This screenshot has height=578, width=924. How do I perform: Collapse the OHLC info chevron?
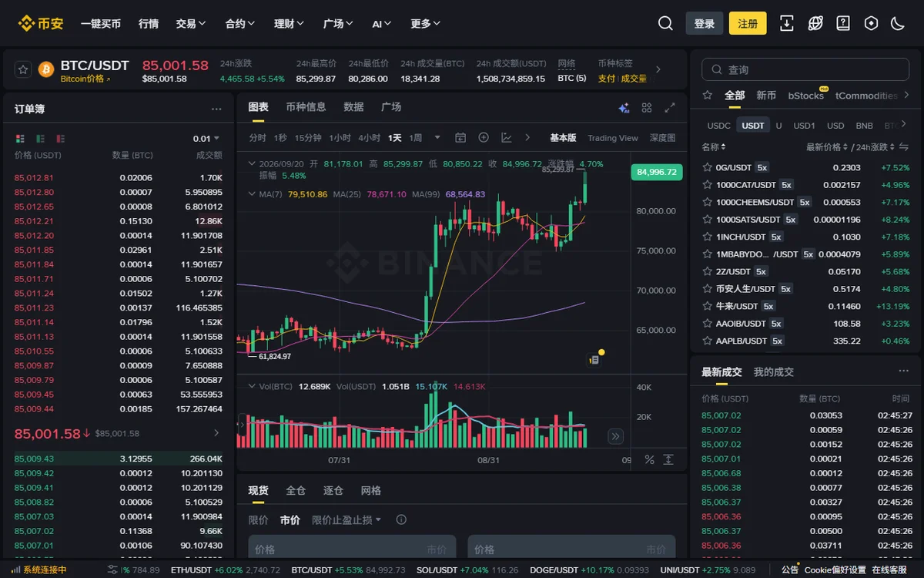point(251,164)
